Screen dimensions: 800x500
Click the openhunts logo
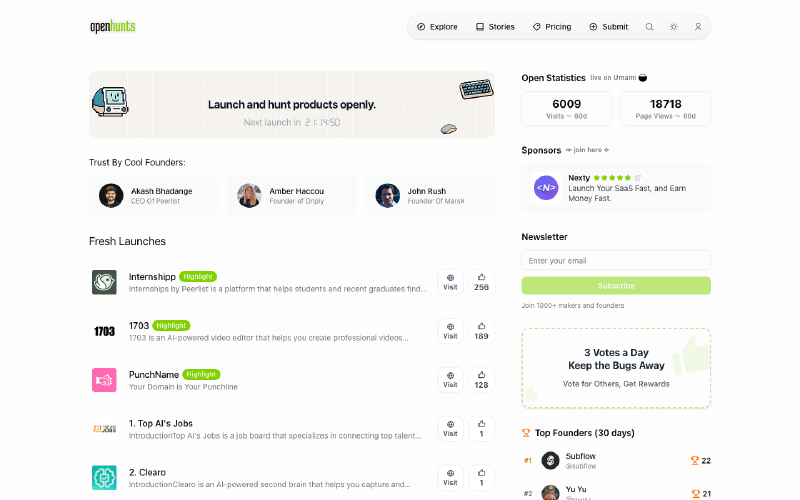(113, 27)
